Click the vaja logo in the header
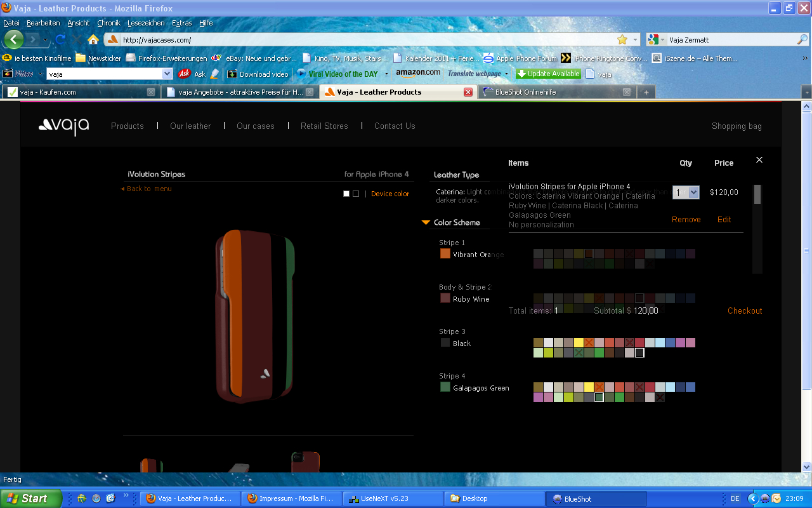The width and height of the screenshot is (812, 508). [x=64, y=126]
